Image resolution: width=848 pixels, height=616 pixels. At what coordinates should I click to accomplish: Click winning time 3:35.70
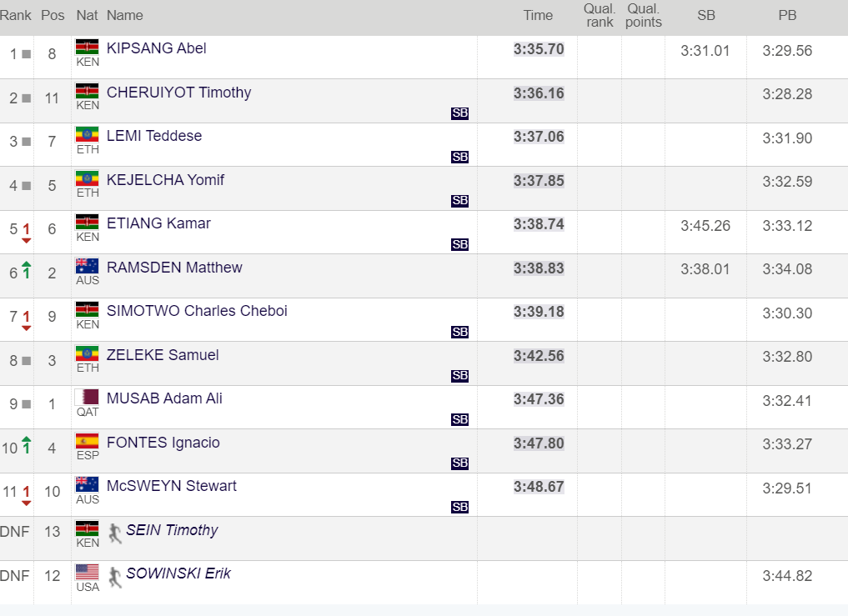click(539, 49)
